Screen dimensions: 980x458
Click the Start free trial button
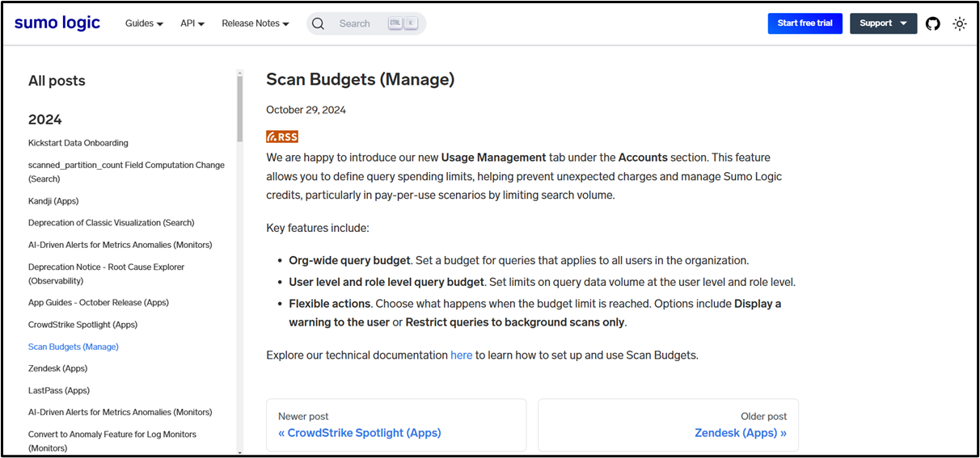[x=805, y=23]
